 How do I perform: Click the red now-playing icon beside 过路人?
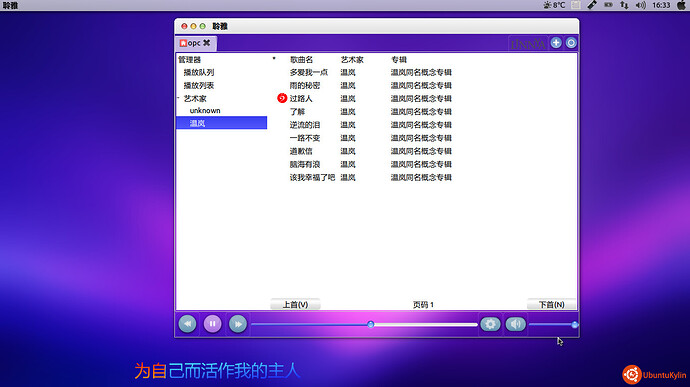pyautogui.click(x=282, y=98)
